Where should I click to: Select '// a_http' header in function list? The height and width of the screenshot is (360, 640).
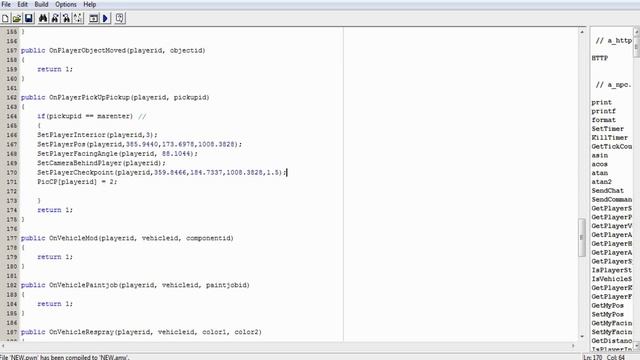click(x=613, y=41)
